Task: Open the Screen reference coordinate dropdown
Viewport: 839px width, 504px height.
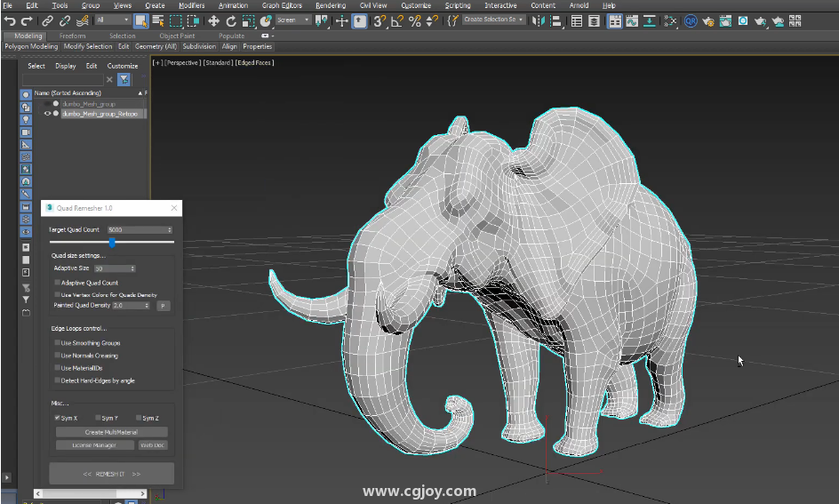Action: 293,20
